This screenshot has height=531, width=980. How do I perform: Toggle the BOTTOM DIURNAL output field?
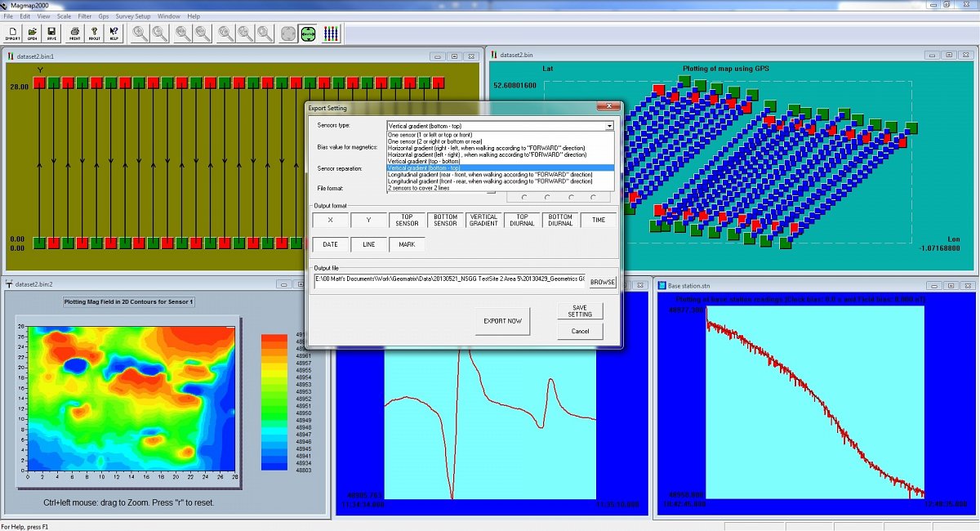coord(560,220)
